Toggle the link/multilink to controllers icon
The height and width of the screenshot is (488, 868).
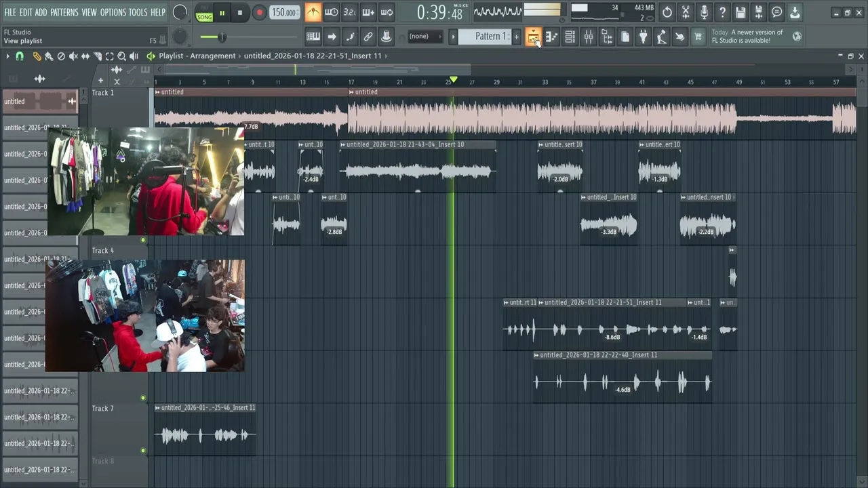pyautogui.click(x=368, y=37)
